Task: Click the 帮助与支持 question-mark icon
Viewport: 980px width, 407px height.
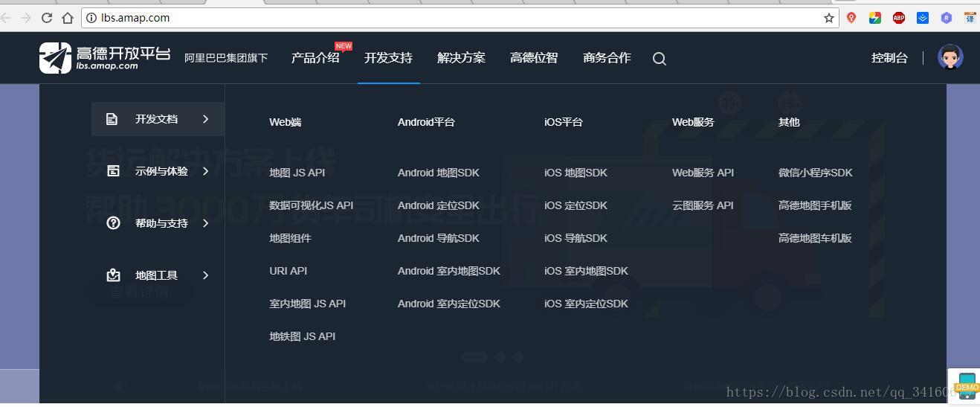Action: pyautogui.click(x=113, y=223)
